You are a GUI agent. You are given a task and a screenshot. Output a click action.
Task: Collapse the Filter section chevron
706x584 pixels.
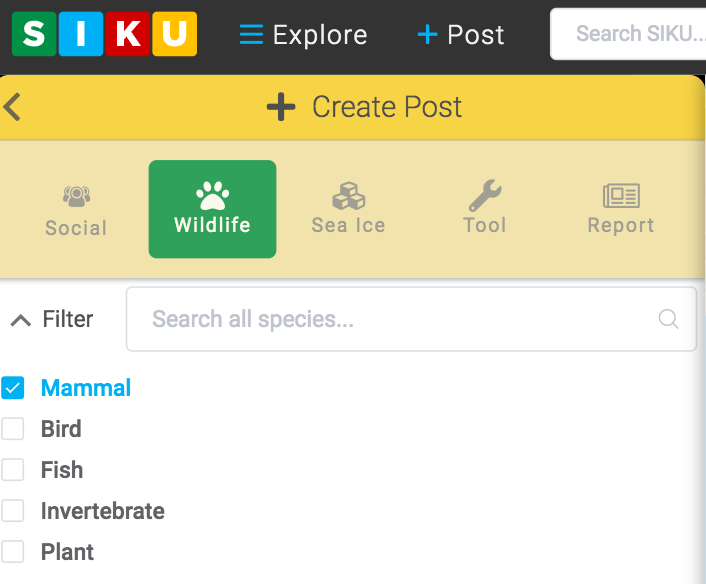20,320
